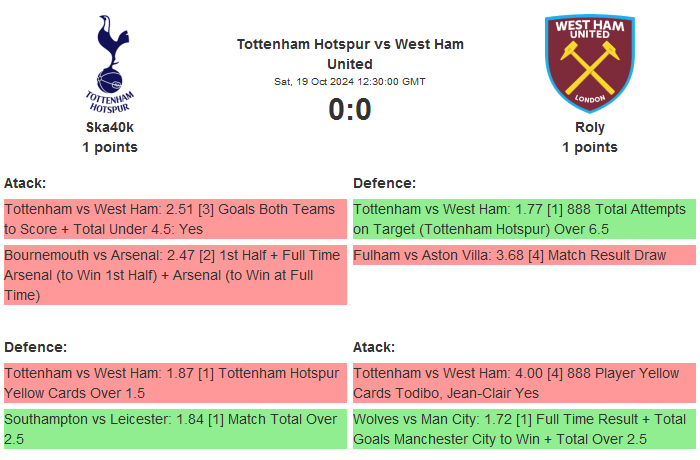Click Ska40k's 1 points label
700x460 pixels.
pyautogui.click(x=110, y=147)
